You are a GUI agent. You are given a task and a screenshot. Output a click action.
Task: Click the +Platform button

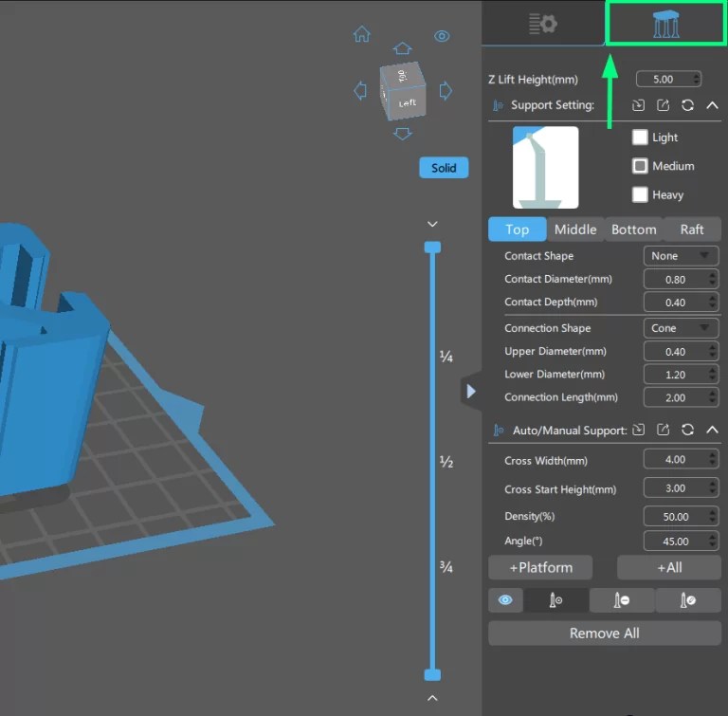click(x=540, y=567)
